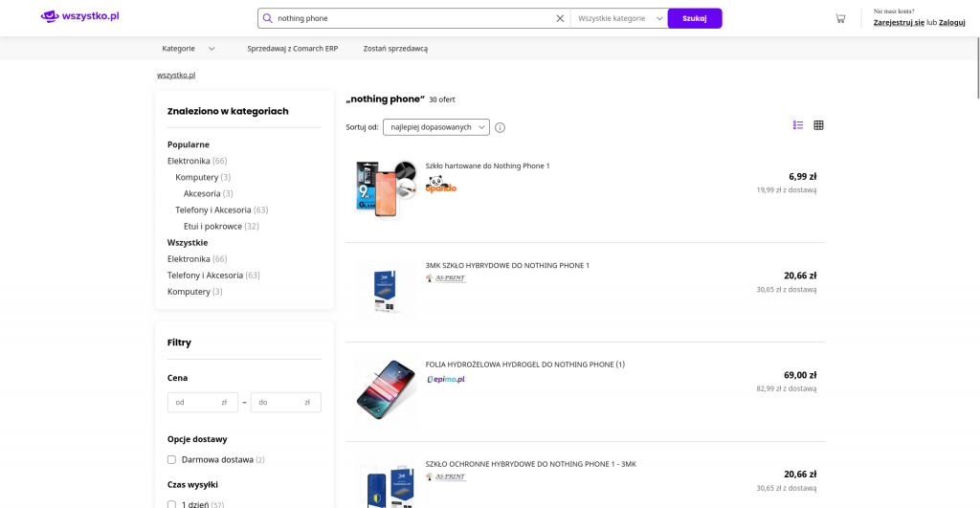Click the wszystko.pl logo
This screenshot has width=980, height=508.
pyautogui.click(x=79, y=16)
